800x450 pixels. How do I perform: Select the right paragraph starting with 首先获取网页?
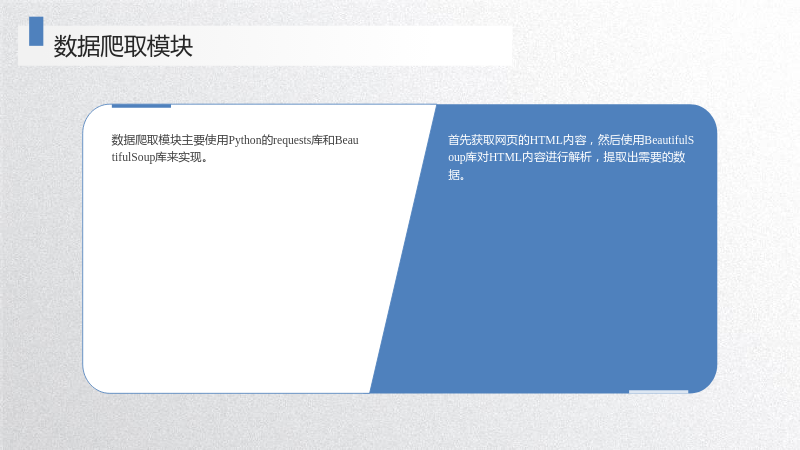570,157
